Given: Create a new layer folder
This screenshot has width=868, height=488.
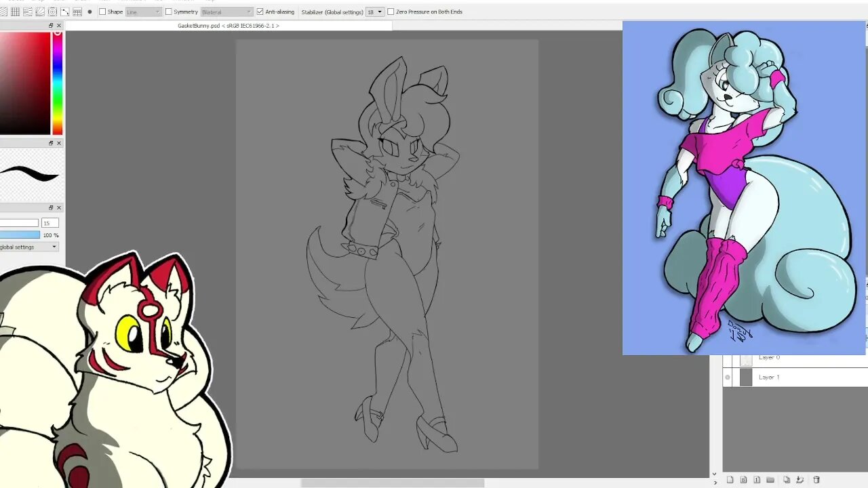Looking at the screenshot, I should click(x=770, y=480).
